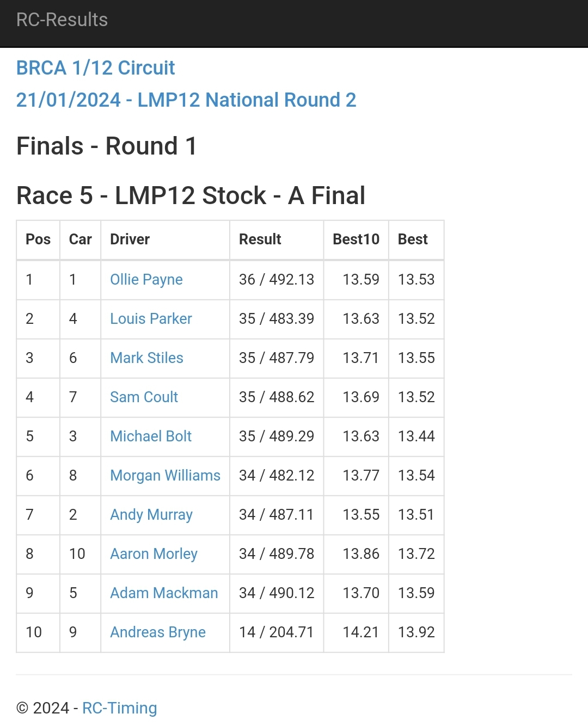Click the Result column header
588x726 pixels.
260,239
